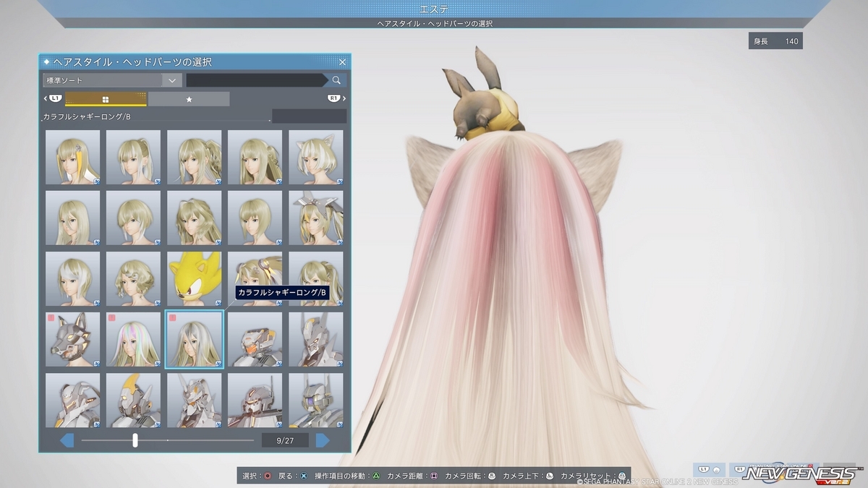Select the wolf mask head part
The height and width of the screenshot is (488, 868).
coord(73,339)
